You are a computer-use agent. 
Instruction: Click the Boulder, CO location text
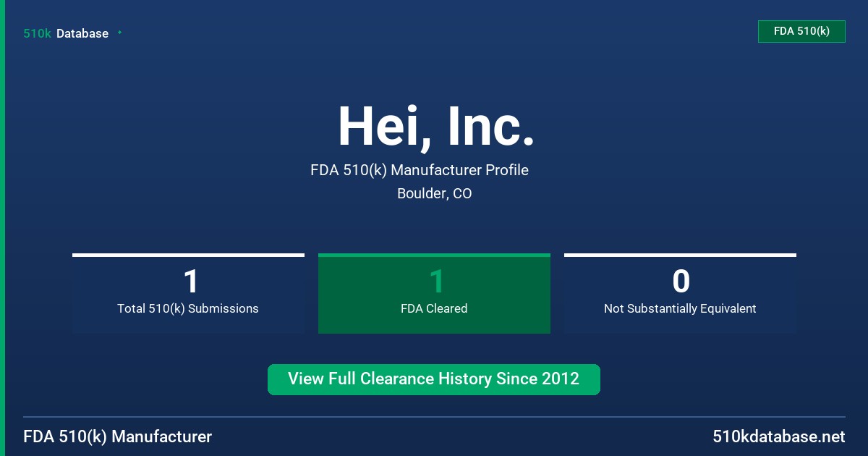[435, 194]
